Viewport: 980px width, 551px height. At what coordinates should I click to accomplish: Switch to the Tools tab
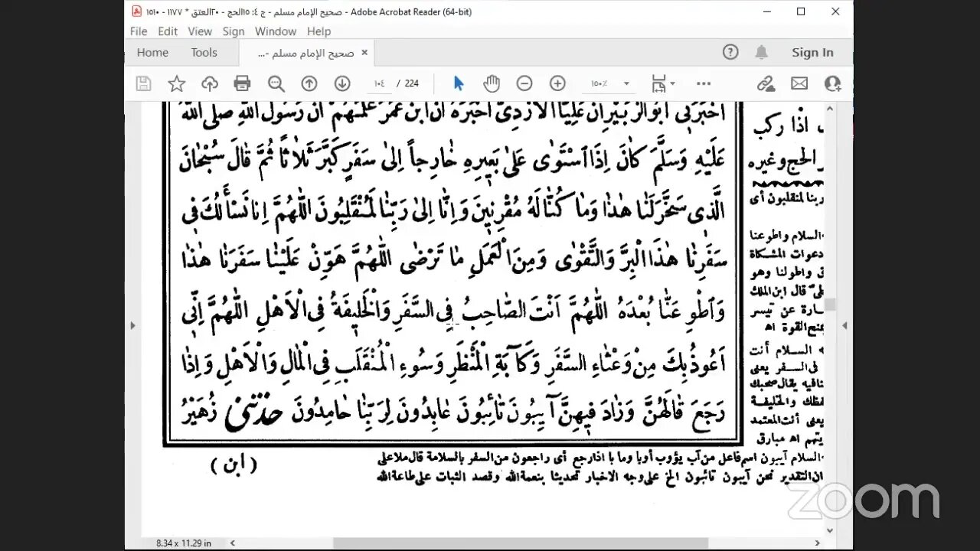tap(204, 53)
